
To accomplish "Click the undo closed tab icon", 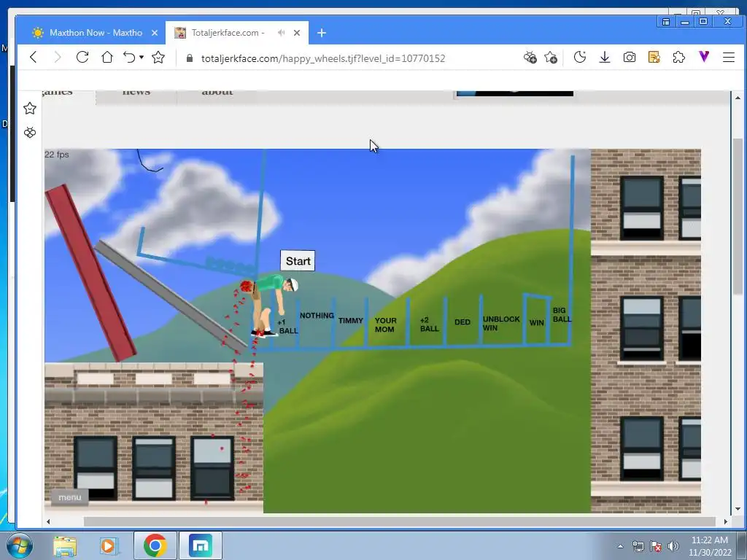I will [x=129, y=58].
